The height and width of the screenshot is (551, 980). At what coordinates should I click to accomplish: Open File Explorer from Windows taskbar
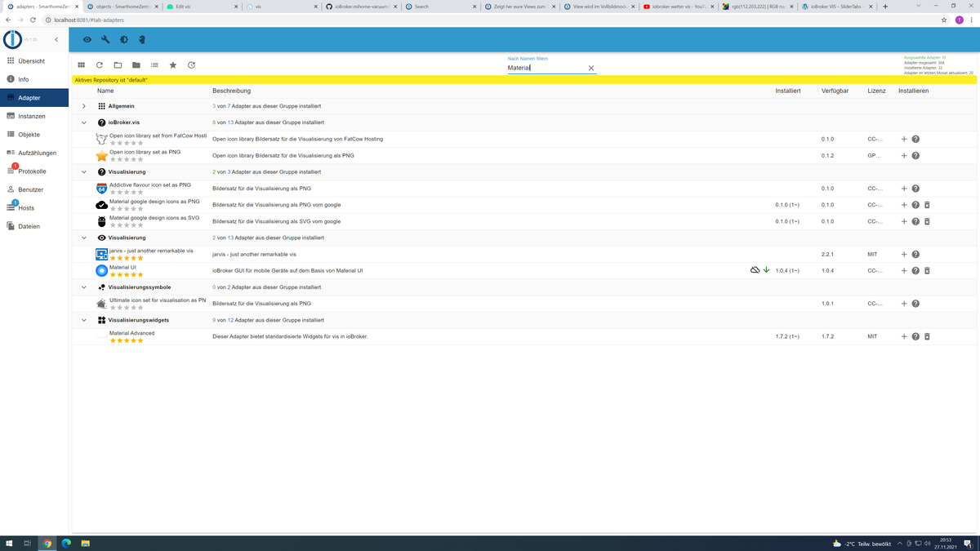click(85, 543)
